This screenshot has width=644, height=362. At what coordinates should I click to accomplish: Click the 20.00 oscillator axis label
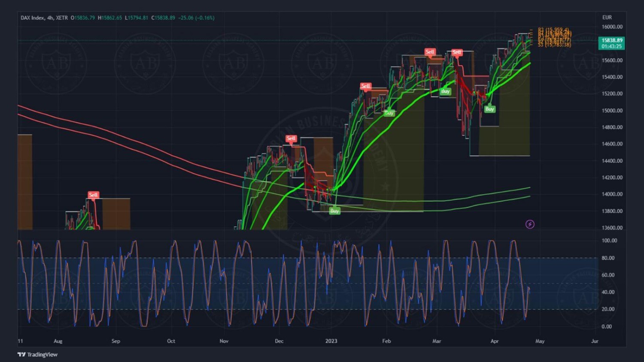tap(608, 309)
